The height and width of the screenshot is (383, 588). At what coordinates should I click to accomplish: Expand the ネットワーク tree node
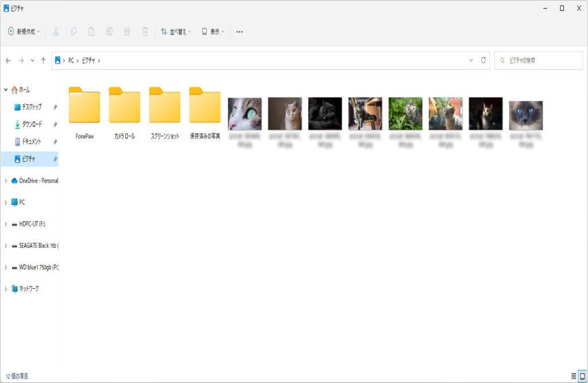tap(6, 289)
